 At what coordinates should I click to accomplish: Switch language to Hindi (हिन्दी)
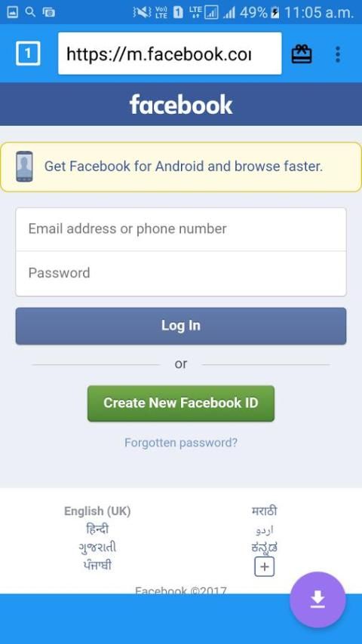tap(97, 529)
